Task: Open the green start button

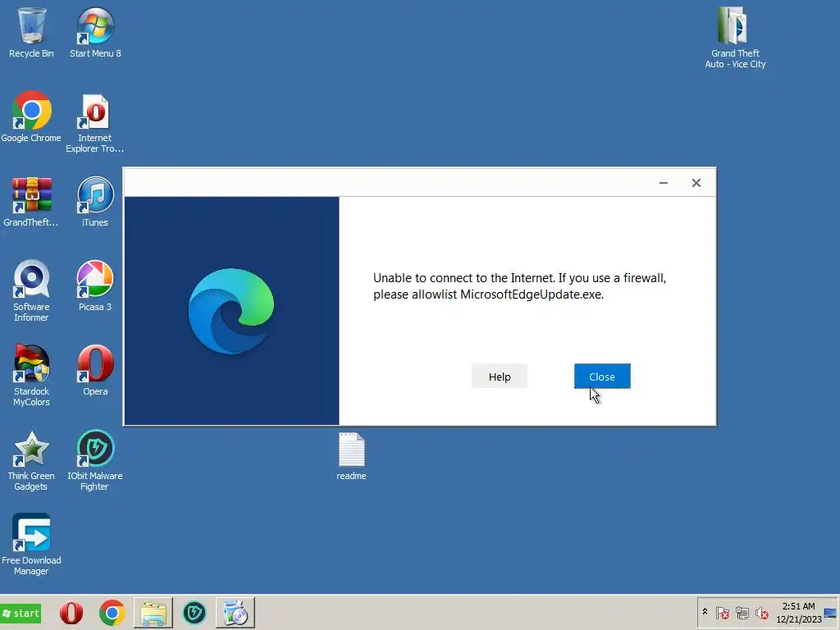Action: [21, 614]
